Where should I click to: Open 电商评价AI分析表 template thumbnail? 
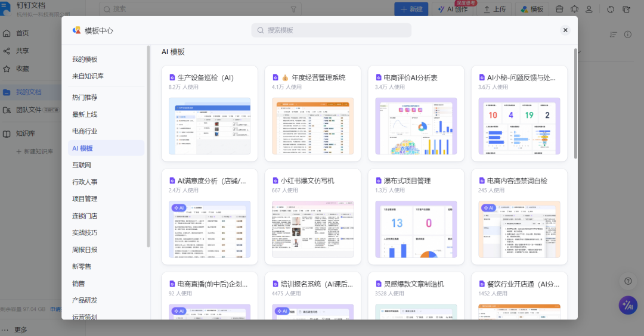click(x=416, y=126)
